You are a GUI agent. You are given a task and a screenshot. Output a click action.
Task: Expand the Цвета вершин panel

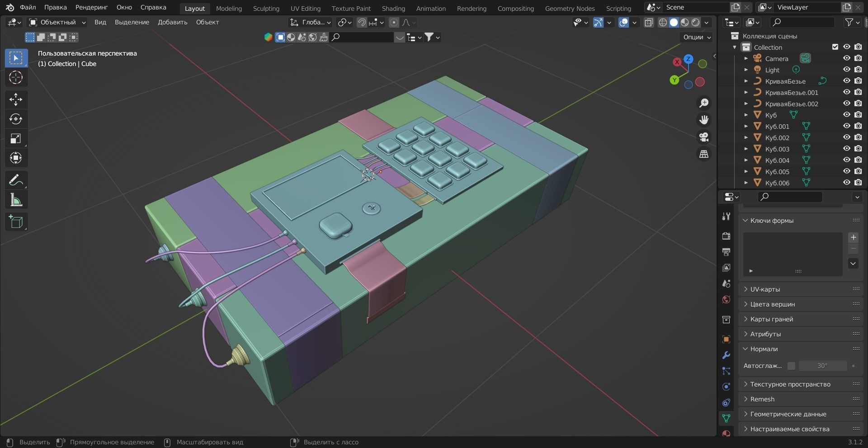tap(800, 304)
